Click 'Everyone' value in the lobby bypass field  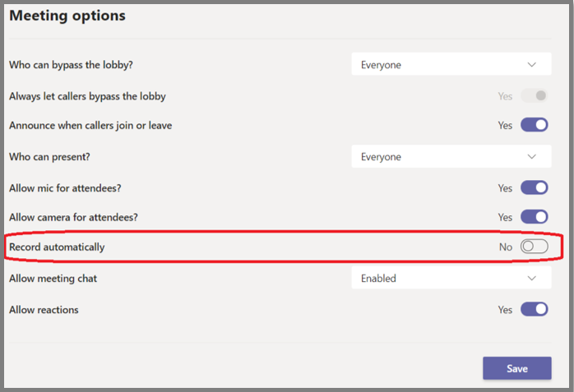381,65
